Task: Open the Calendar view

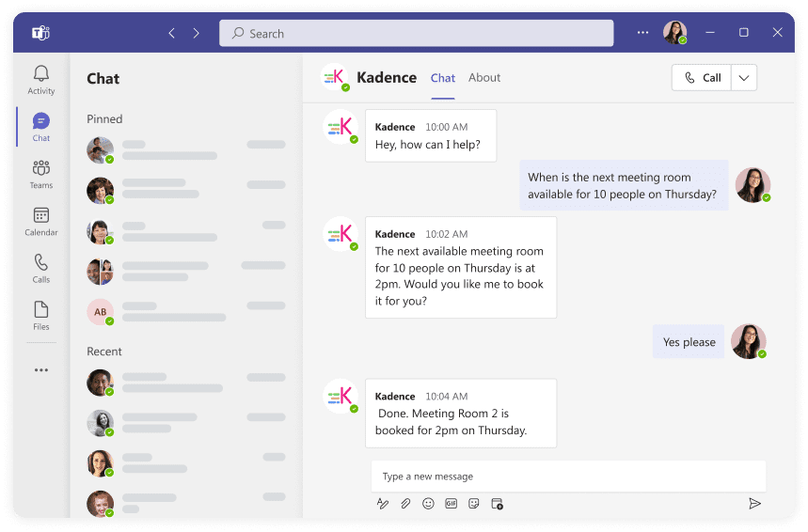Action: point(41,222)
